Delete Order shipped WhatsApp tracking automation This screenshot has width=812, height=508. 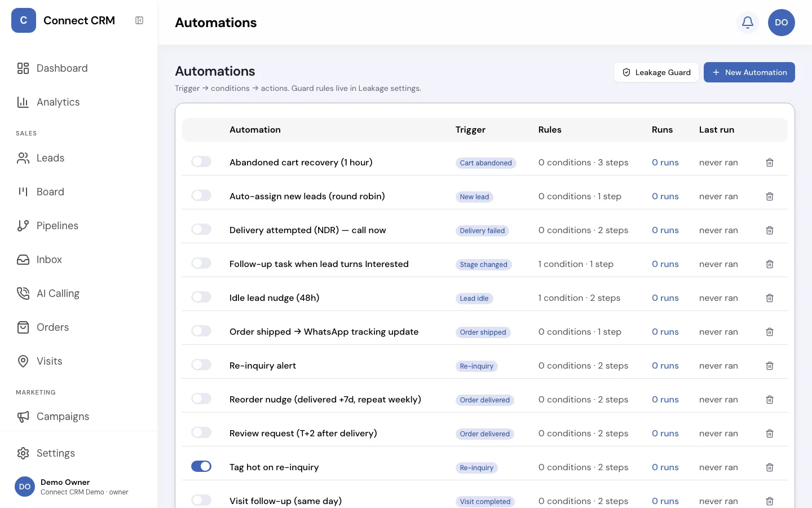(770, 332)
